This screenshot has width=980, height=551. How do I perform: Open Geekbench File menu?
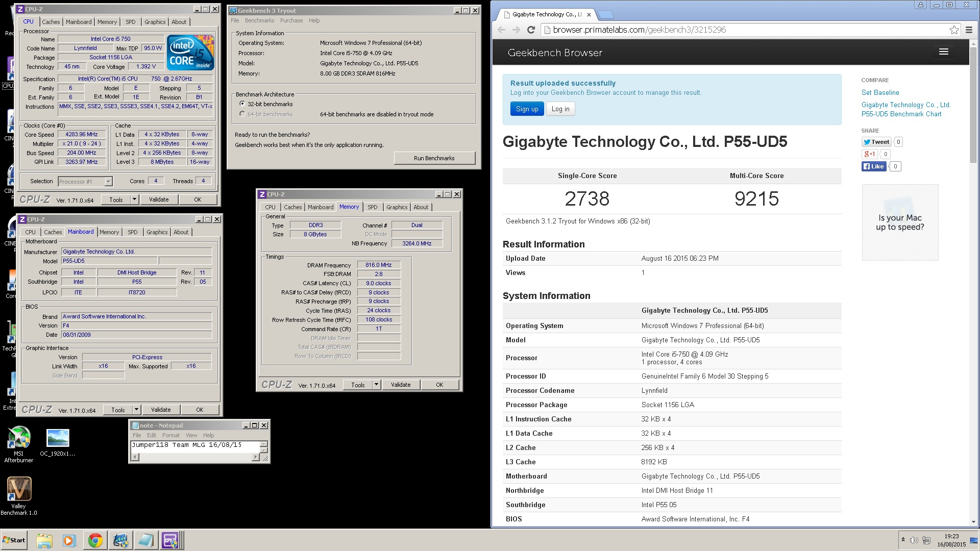tap(235, 20)
